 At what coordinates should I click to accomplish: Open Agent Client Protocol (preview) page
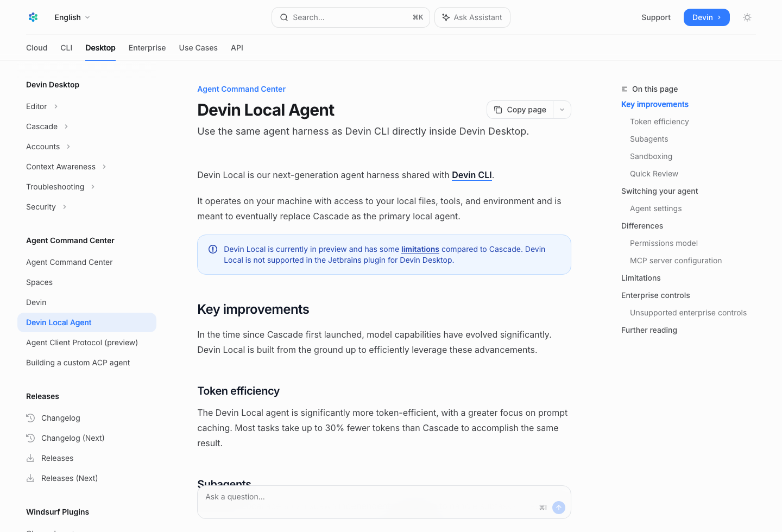[x=82, y=343]
